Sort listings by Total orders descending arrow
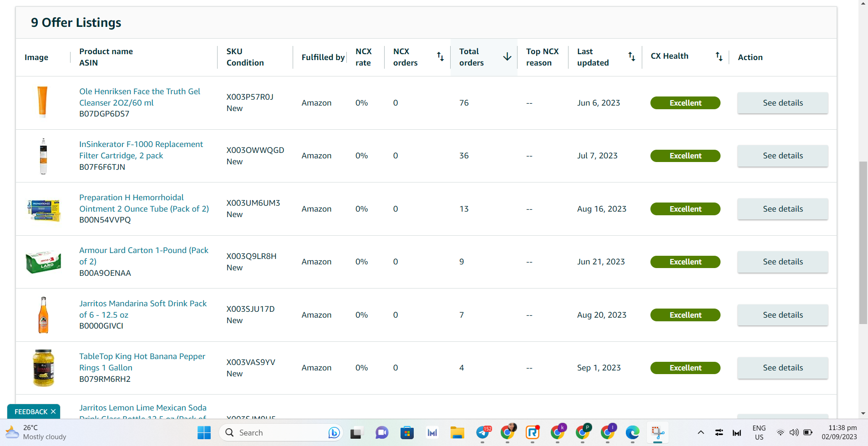Screen dimensions: 868x446 (x=507, y=56)
